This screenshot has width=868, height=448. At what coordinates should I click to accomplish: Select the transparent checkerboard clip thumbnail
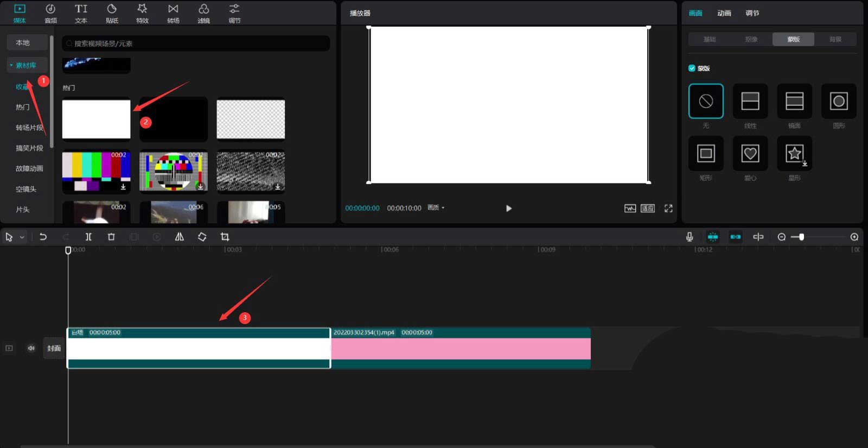[x=251, y=119]
